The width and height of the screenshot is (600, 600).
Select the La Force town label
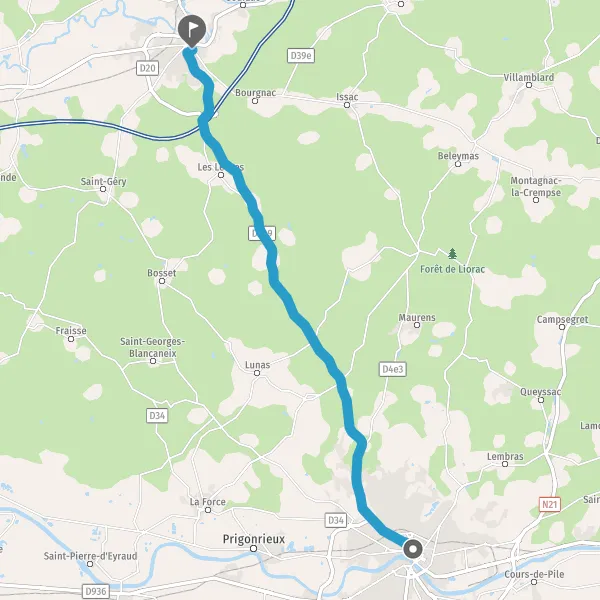(x=207, y=502)
